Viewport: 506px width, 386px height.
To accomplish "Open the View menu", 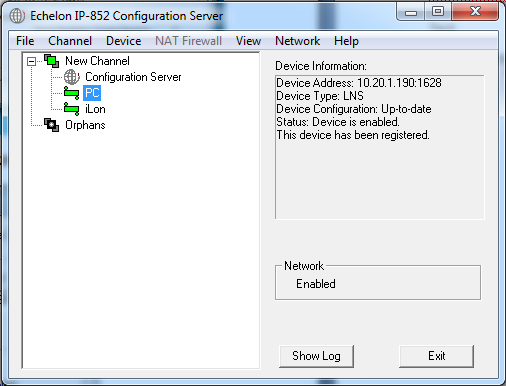I will (x=248, y=41).
